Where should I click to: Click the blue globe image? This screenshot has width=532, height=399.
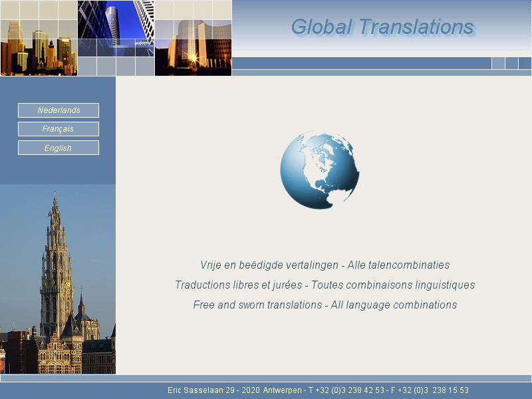coord(320,170)
